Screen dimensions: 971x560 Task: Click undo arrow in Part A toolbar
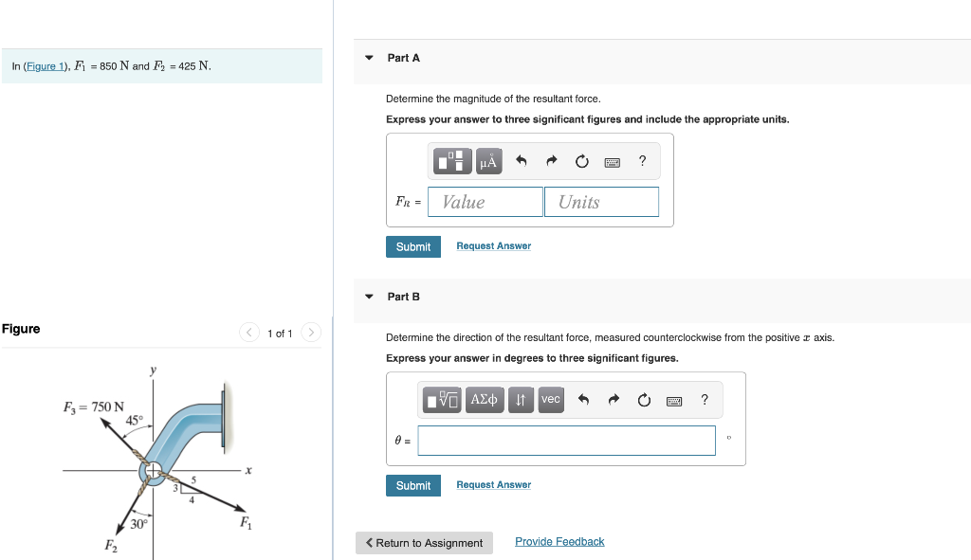click(x=521, y=161)
